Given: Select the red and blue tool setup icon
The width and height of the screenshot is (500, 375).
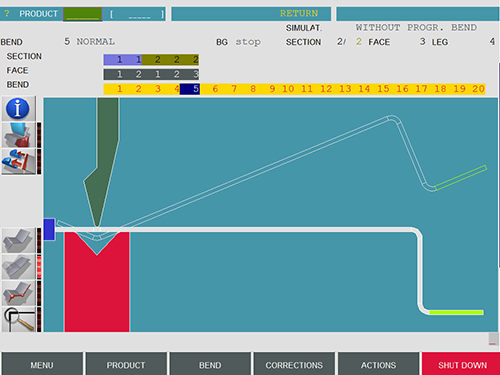Looking at the screenshot, I should click(x=19, y=162).
